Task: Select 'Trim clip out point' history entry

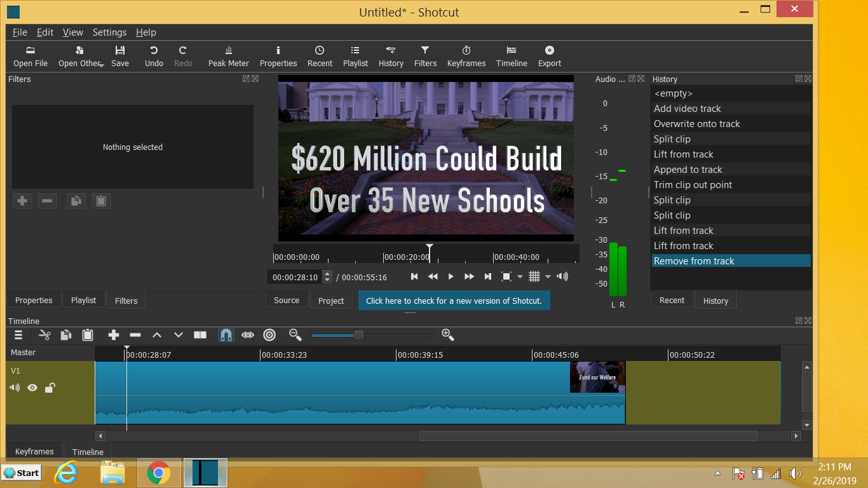Action: (731, 185)
